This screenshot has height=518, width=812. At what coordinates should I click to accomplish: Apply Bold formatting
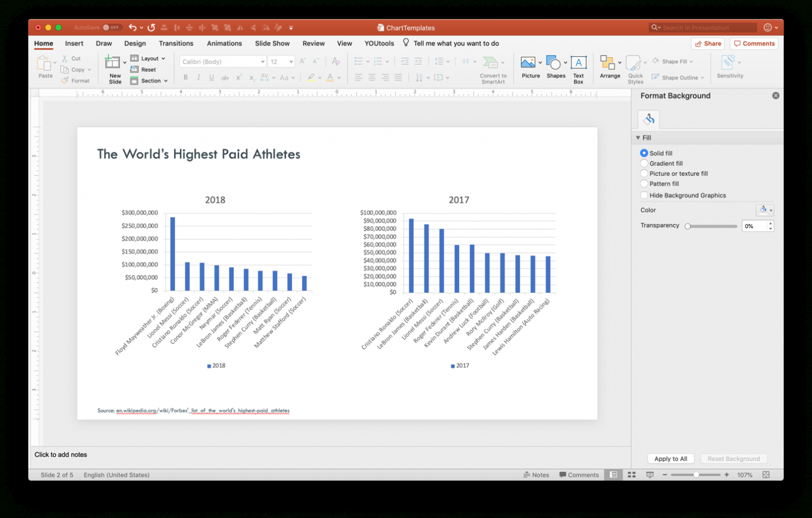pos(185,77)
